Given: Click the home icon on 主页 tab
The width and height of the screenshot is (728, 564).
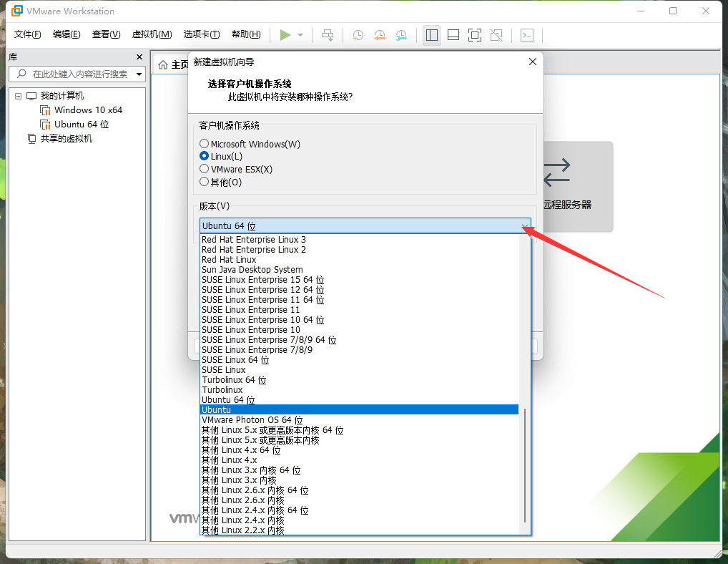Looking at the screenshot, I should (163, 64).
